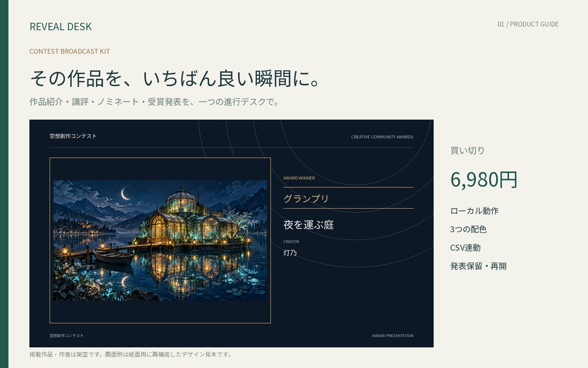Viewport: 588px width, 368px height.
Task: Click the ローカル動作 feature item
Action: click(x=474, y=211)
